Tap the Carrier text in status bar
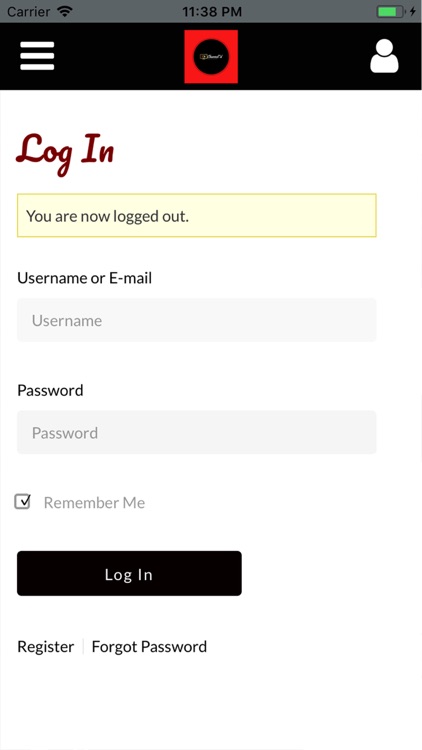Viewport: 422px width, 750px height. coord(29,11)
